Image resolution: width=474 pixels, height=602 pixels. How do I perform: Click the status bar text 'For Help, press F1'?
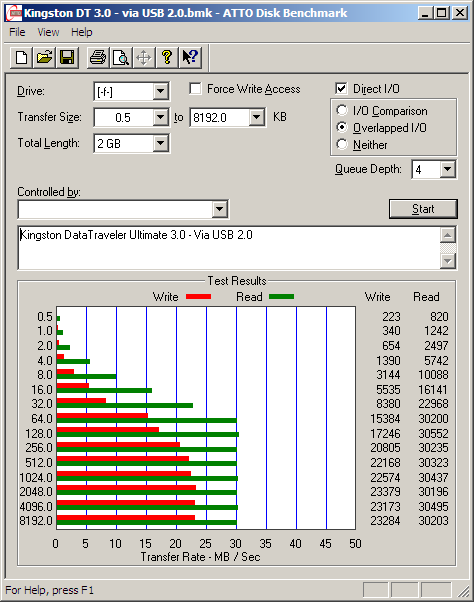pos(50,590)
